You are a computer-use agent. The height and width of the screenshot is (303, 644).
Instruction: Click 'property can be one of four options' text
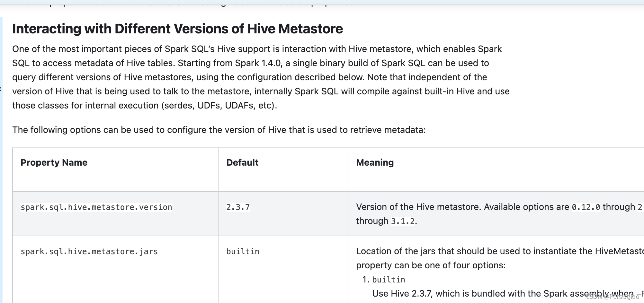[x=431, y=265]
